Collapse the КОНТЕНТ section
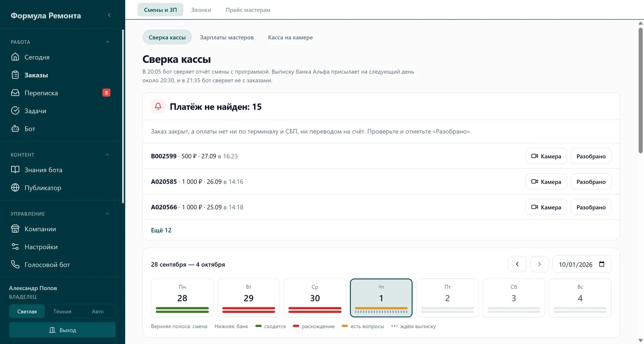644x344 pixels. pos(107,155)
